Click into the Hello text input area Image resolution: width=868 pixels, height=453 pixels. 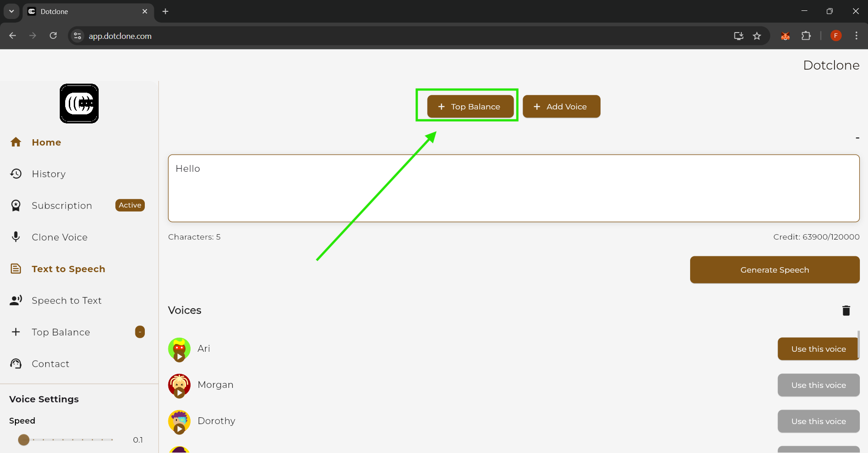[514, 189]
